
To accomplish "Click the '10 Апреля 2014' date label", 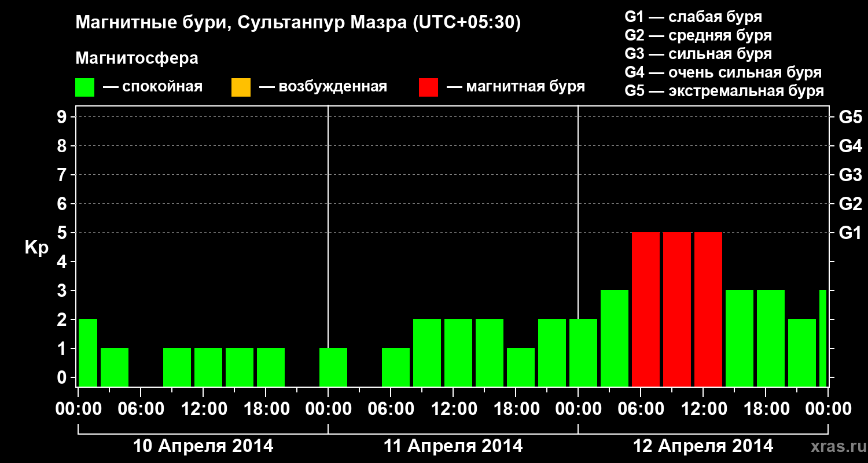I will click(203, 446).
